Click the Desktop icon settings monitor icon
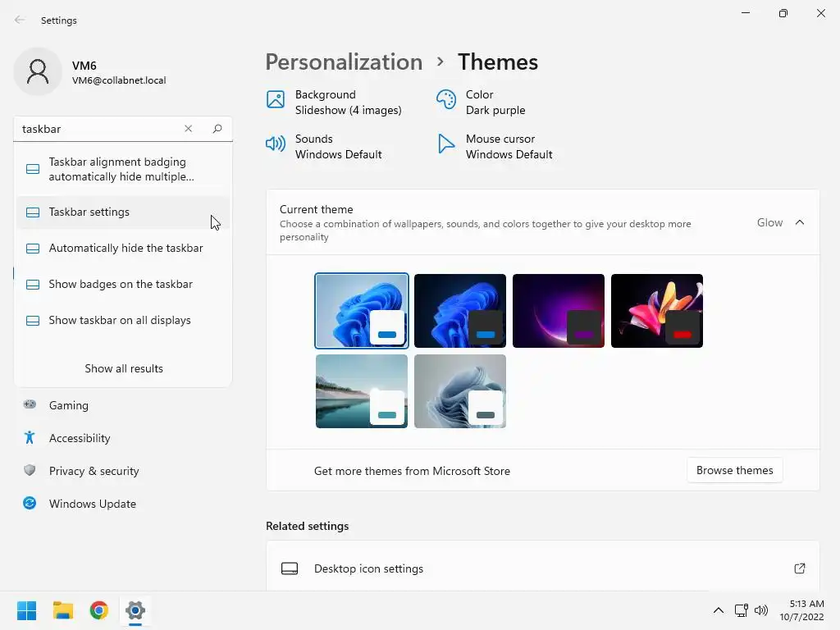 (x=290, y=568)
